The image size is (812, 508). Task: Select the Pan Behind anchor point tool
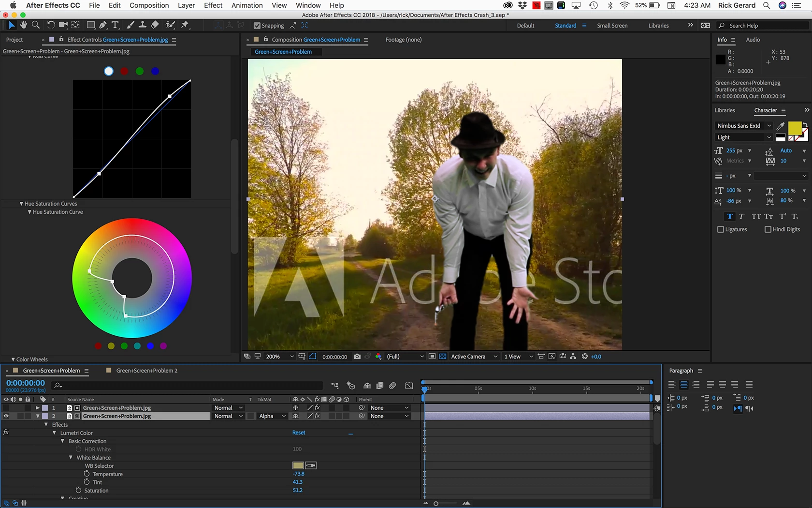click(76, 25)
